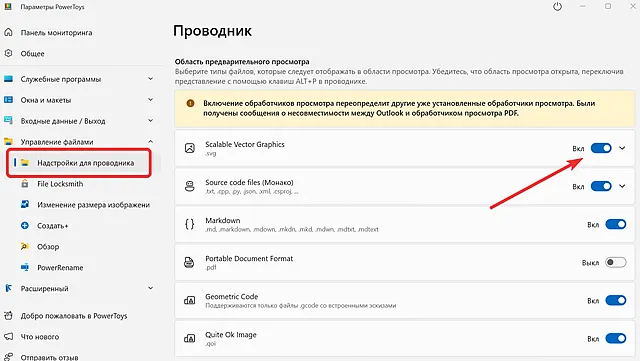The image size is (640, 361).
Task: Click the Служебные программы sidebar icon
Action: click(8, 79)
